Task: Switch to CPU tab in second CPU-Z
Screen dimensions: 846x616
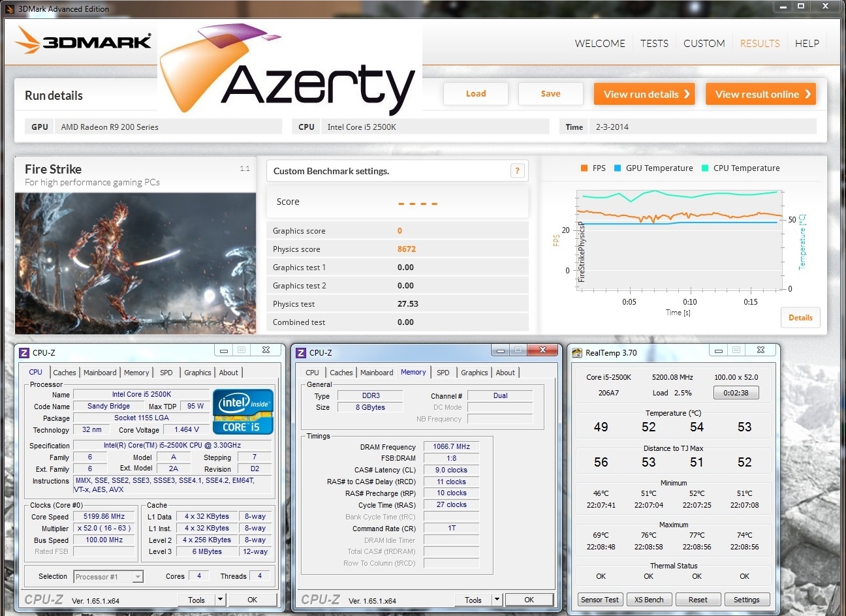Action: tap(313, 373)
